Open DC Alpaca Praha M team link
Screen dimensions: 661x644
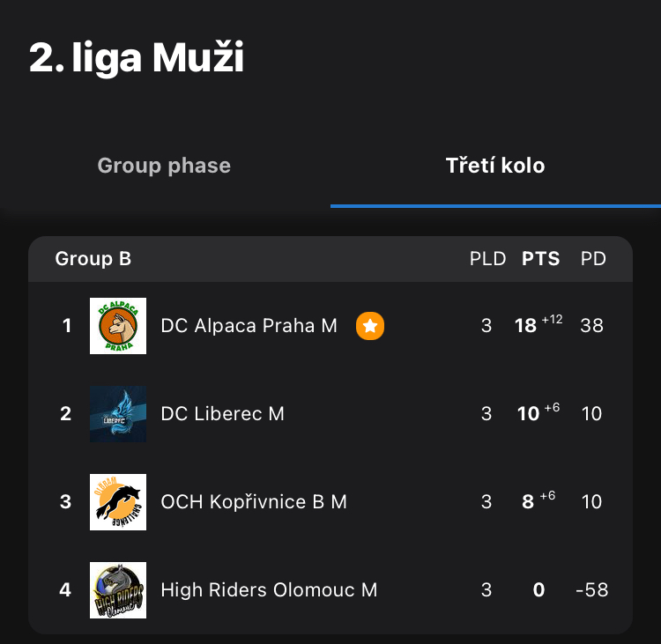(249, 326)
